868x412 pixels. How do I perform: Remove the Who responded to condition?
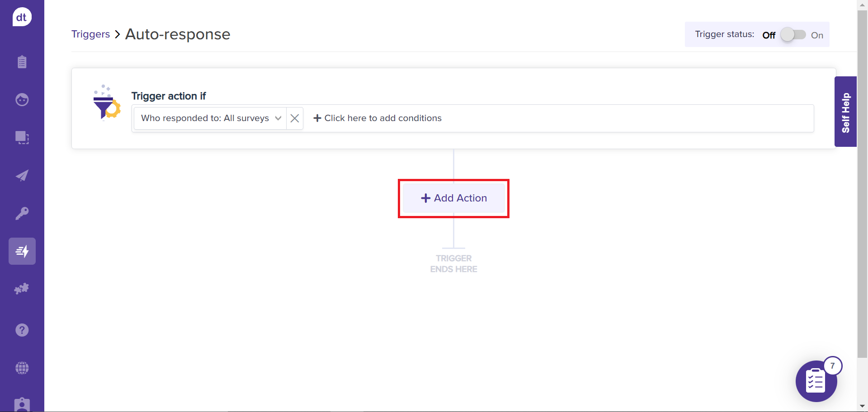click(295, 118)
